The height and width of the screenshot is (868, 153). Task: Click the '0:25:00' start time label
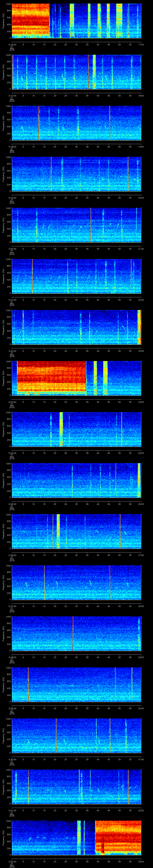point(12,504)
